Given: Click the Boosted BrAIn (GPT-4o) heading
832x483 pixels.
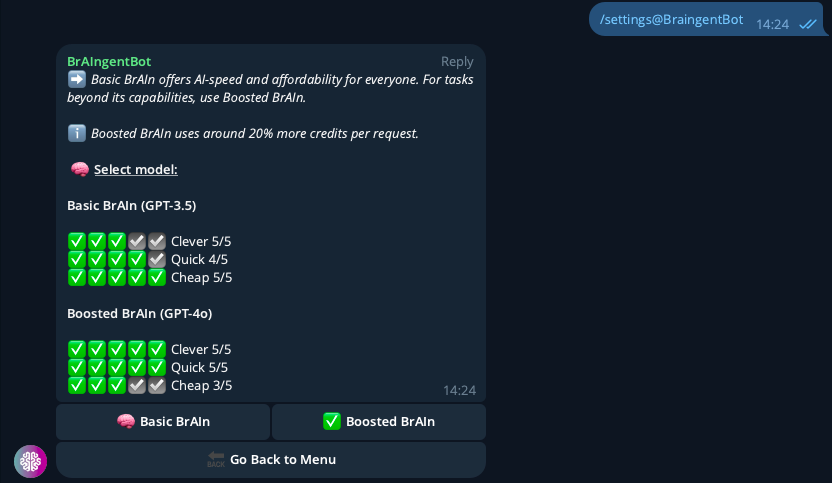Looking at the screenshot, I should coord(139,313).
